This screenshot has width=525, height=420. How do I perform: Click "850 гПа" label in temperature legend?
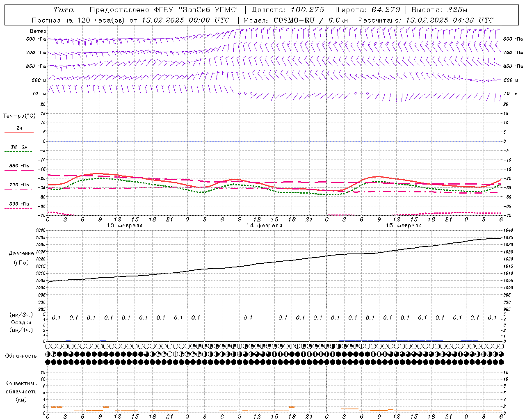pos(19,166)
